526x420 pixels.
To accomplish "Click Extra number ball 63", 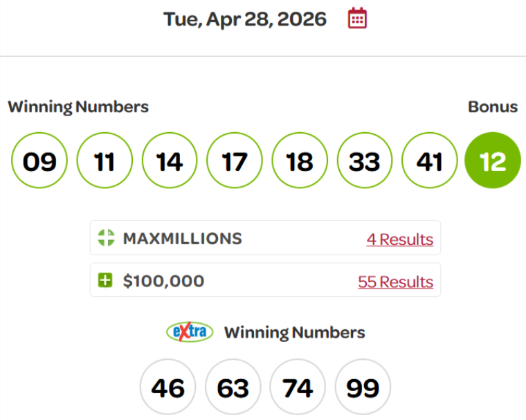I will coord(233,388).
